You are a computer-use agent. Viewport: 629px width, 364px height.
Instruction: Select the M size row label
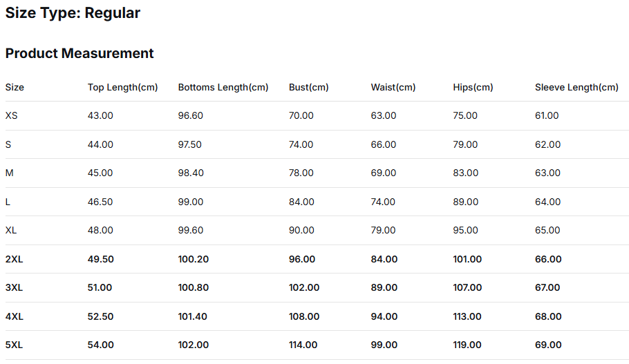click(10, 173)
